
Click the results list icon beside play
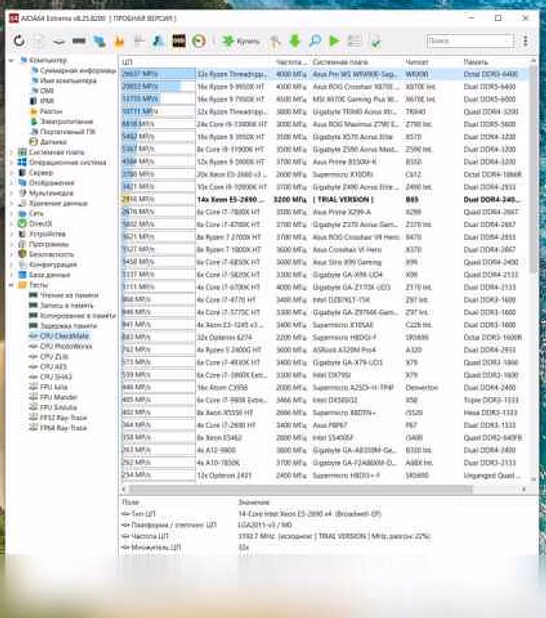[x=354, y=41]
